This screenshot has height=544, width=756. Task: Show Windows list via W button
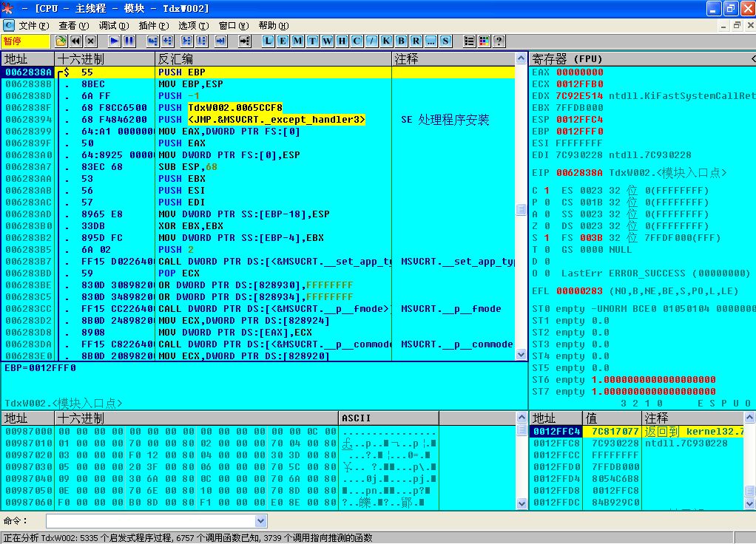click(328, 41)
